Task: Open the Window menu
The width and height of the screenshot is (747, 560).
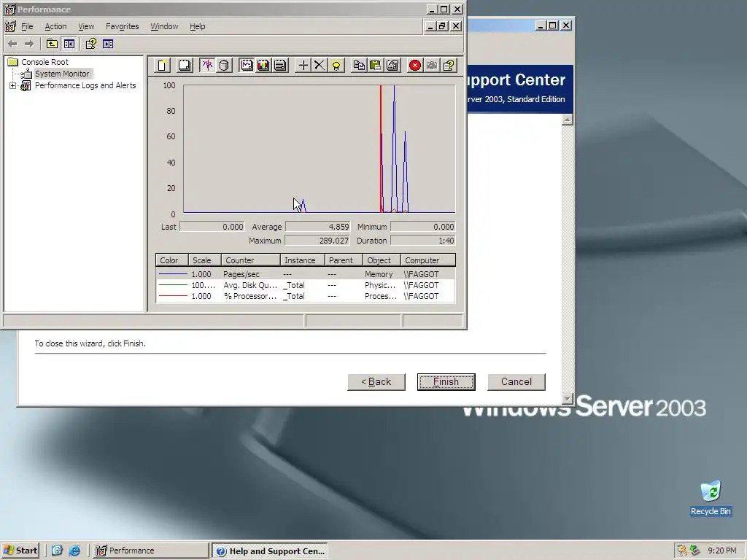Action: tap(164, 26)
